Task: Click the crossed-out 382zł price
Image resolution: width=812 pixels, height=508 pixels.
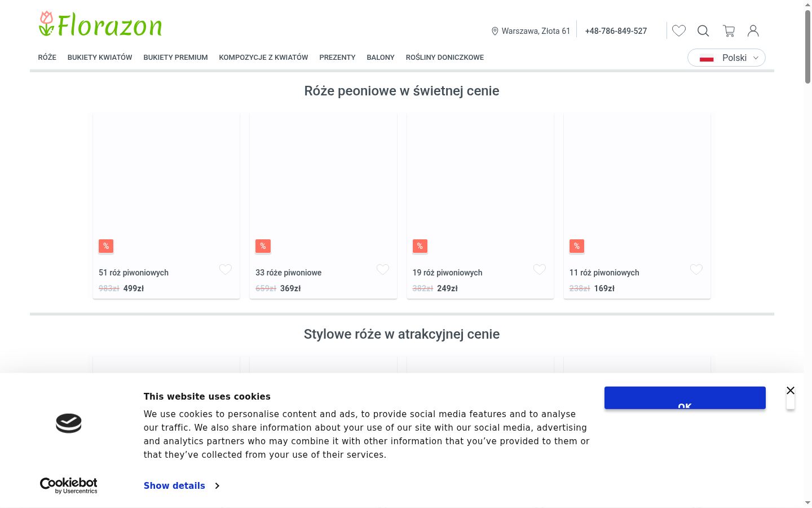Action: (x=423, y=288)
